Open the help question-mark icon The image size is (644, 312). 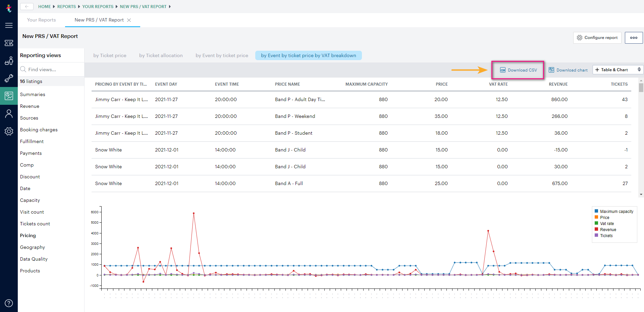(x=9, y=303)
